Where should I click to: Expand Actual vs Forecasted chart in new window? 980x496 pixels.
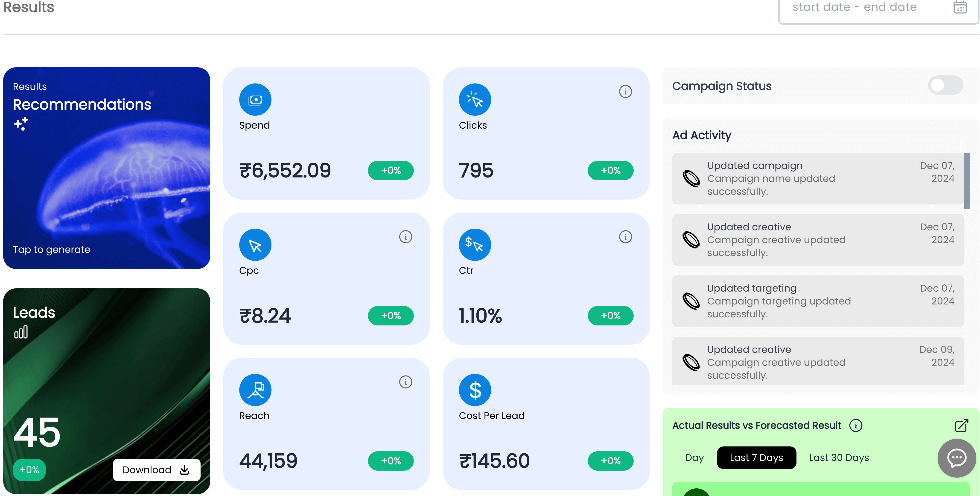(961, 425)
